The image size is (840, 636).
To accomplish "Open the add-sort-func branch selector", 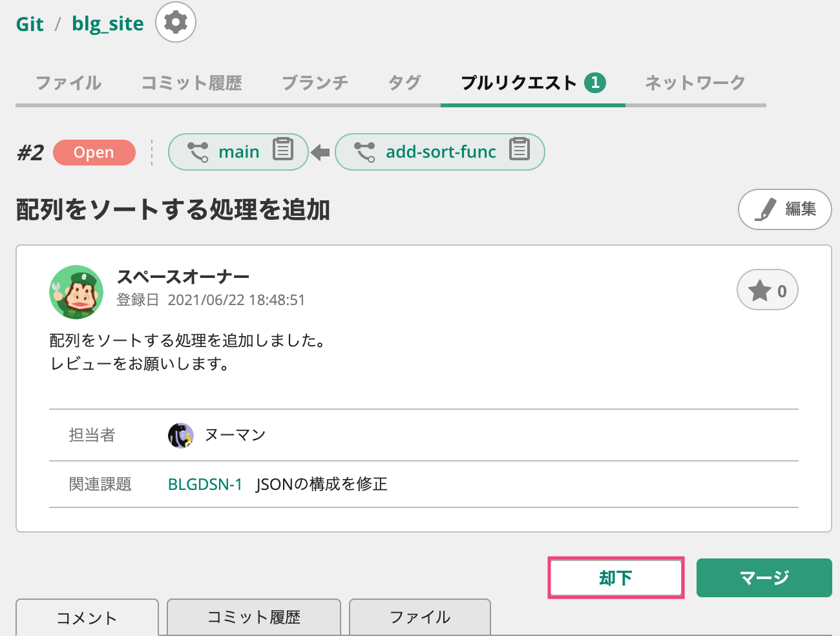I will click(440, 151).
